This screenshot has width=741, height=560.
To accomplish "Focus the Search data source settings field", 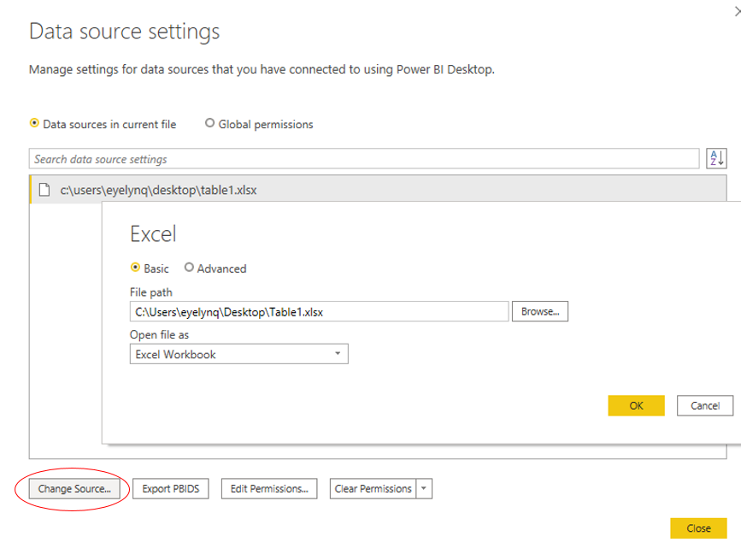I will (x=364, y=159).
